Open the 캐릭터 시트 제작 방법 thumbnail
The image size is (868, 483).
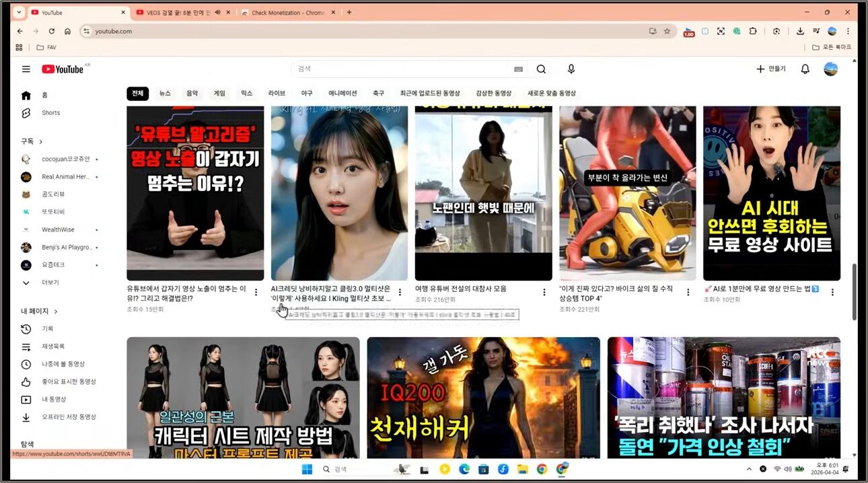(x=243, y=398)
